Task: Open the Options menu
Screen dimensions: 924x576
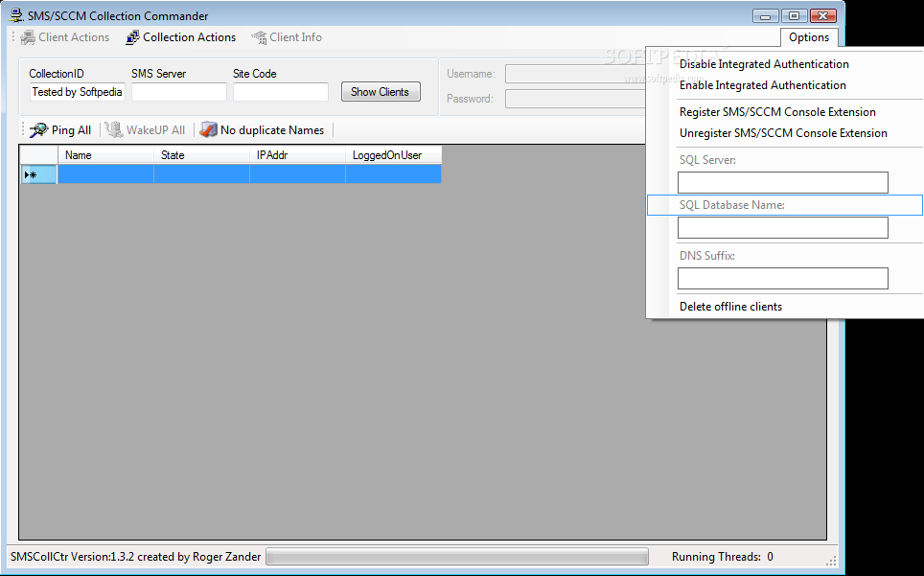Action: coord(809,37)
